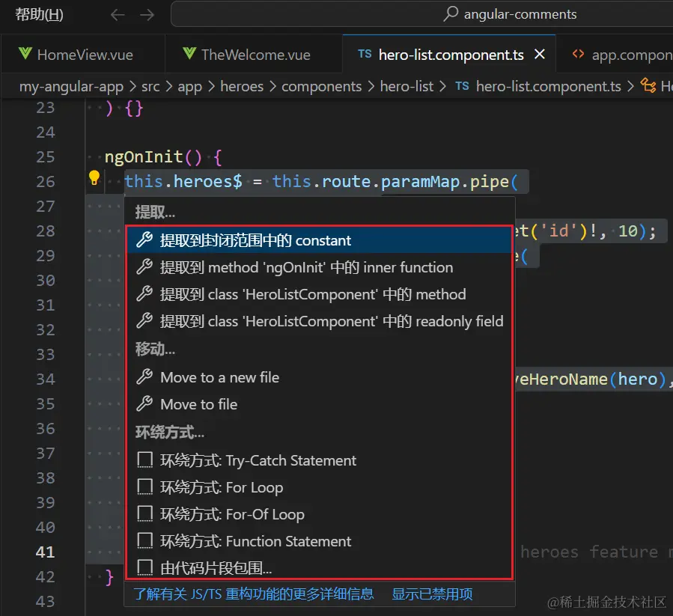Select Move to a new file
This screenshot has width=673, height=616.
[319, 377]
